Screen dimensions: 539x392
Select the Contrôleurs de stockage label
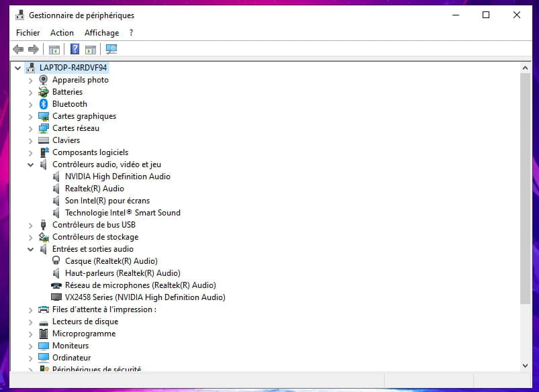pyautogui.click(x=95, y=237)
